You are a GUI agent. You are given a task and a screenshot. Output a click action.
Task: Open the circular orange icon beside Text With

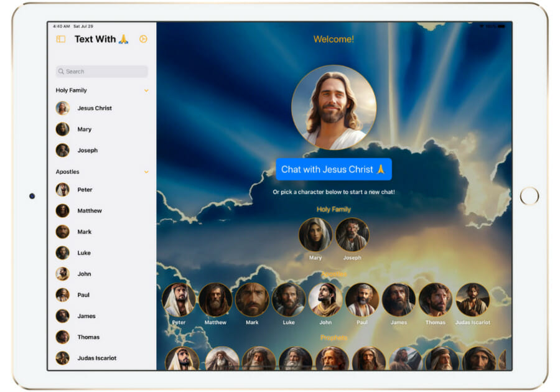143,39
